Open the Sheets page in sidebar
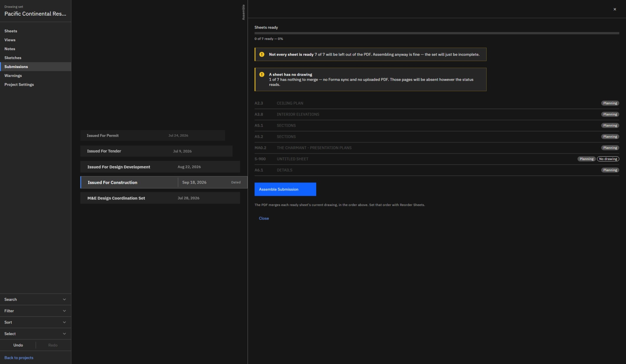The height and width of the screenshot is (364, 626). pyautogui.click(x=35, y=31)
